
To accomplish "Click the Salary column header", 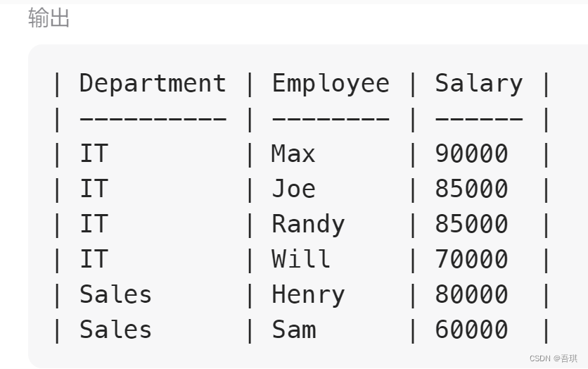I will tap(478, 83).
